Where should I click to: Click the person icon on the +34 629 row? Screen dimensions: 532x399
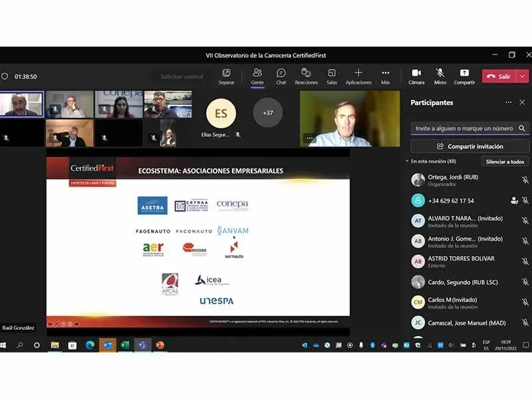pos(514,201)
